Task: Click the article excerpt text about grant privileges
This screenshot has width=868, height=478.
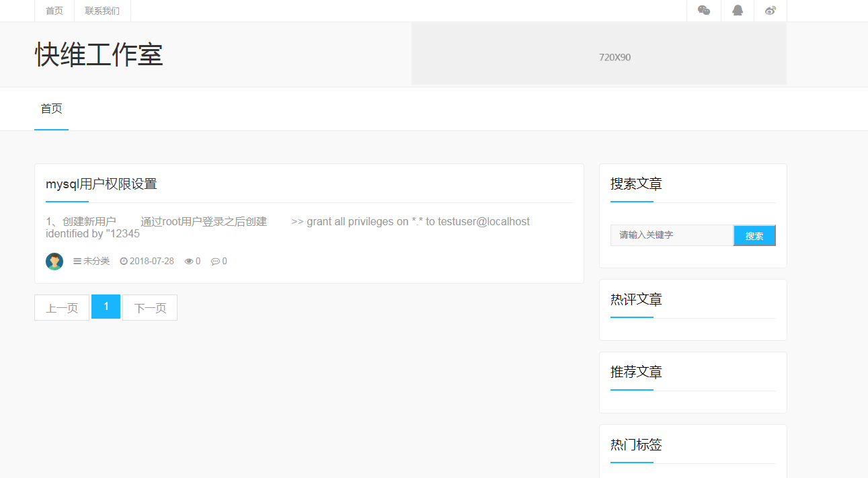Action: coord(288,227)
